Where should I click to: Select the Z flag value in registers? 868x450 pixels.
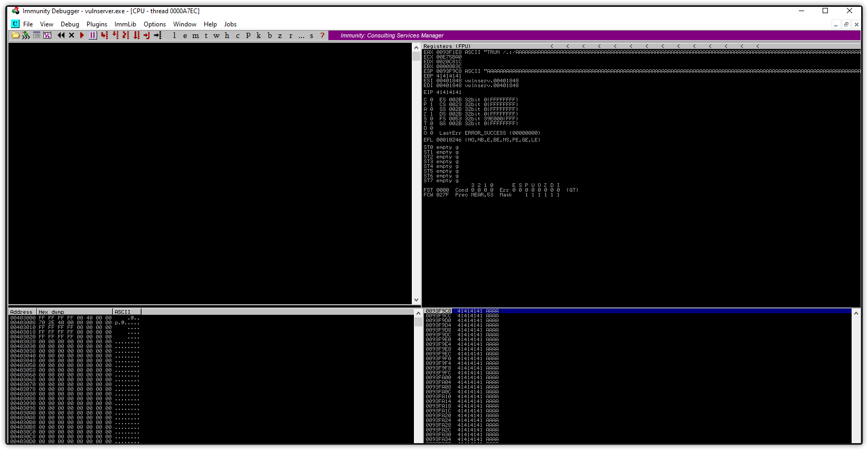coord(431,114)
